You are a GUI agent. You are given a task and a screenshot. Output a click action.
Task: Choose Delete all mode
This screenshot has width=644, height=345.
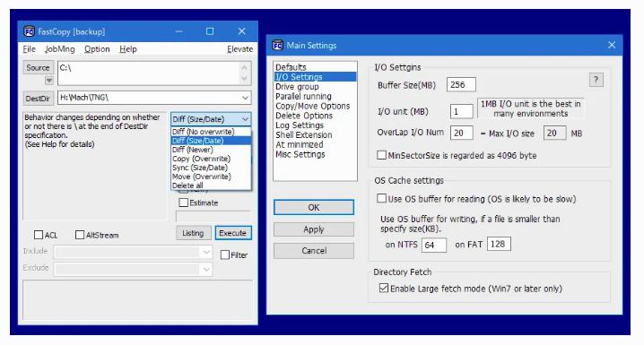(x=211, y=185)
